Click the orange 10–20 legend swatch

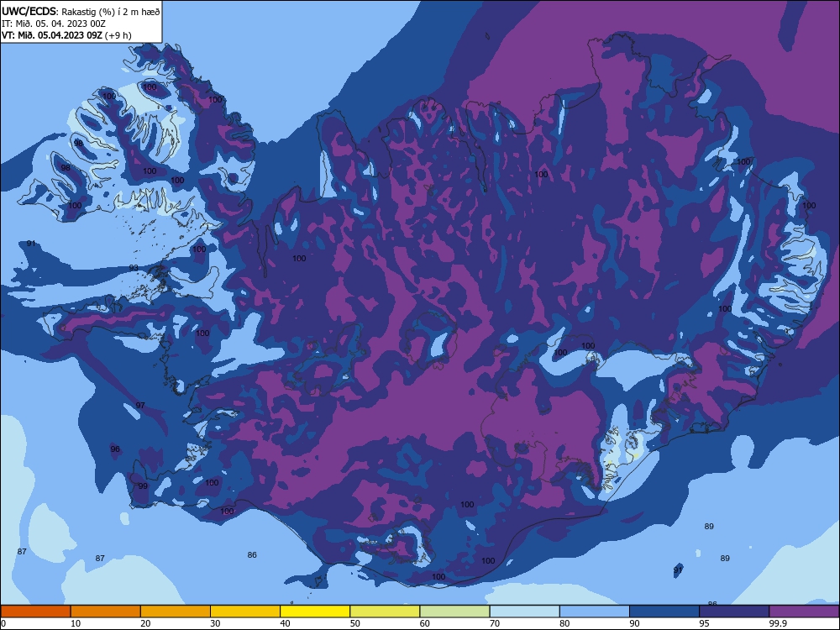[x=106, y=612]
